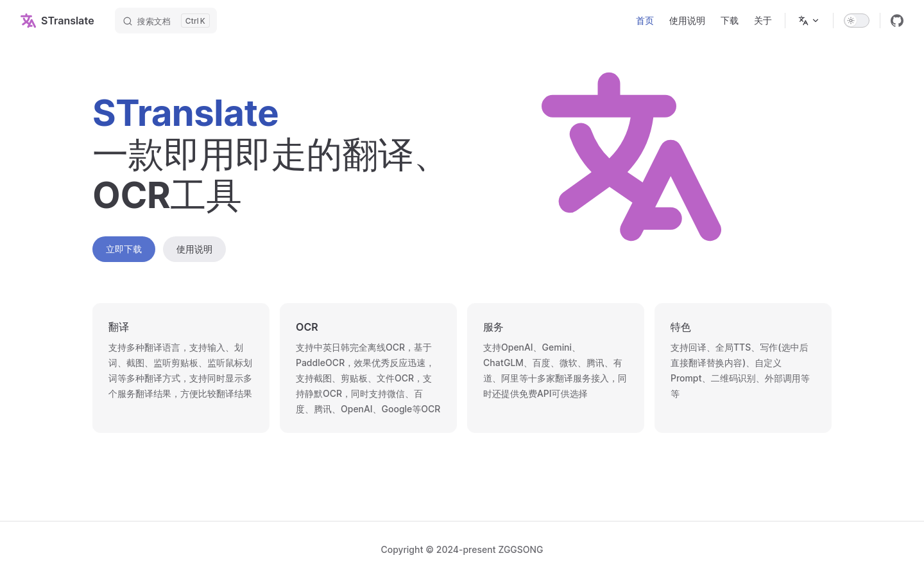
Task: Click the 支持OpenAI、Gemini description text
Action: tap(555, 371)
